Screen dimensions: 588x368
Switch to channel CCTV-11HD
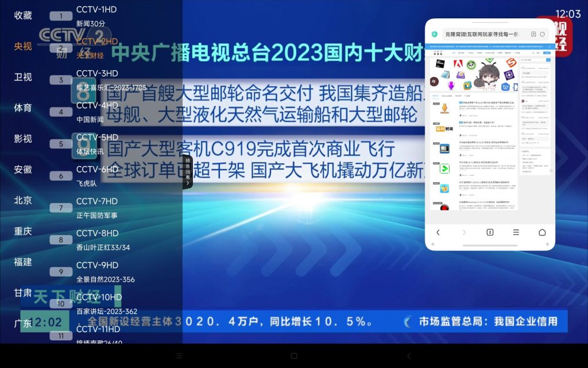tap(98, 328)
